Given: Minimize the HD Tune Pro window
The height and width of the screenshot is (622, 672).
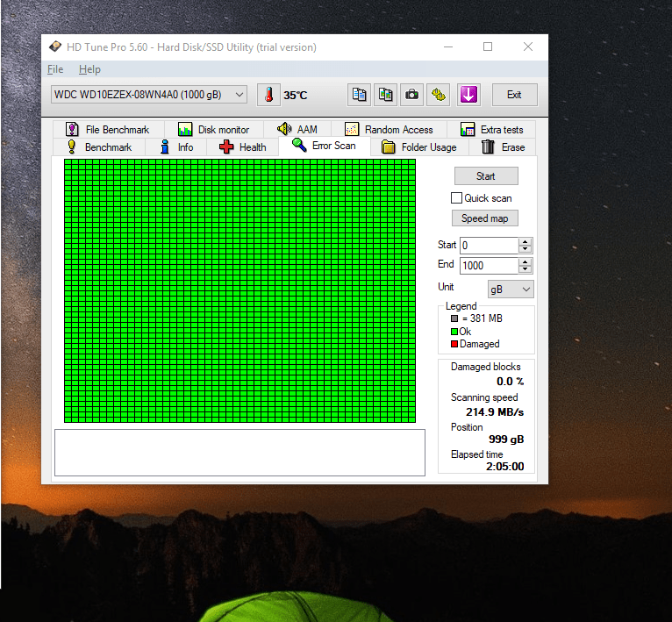Looking at the screenshot, I should tap(448, 46).
